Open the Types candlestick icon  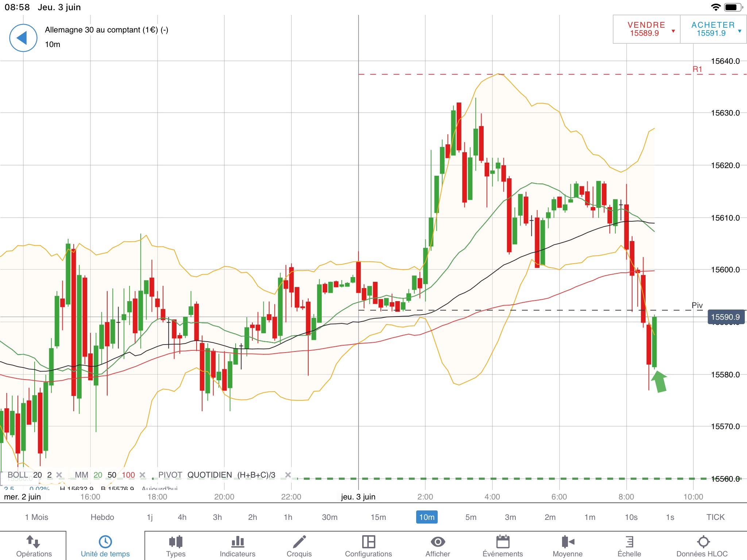point(175,542)
